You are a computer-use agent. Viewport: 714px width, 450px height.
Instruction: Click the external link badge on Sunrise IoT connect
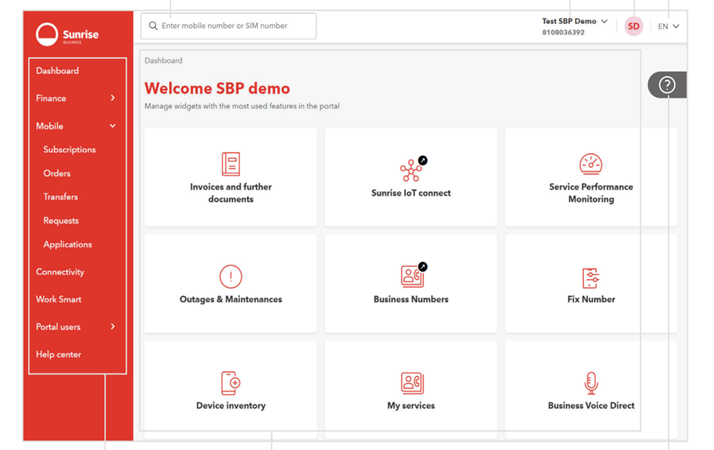point(423,160)
